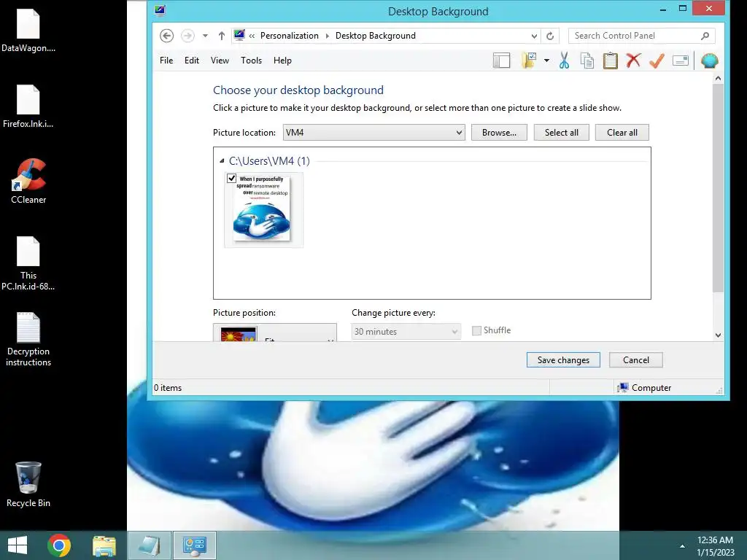This screenshot has height=560, width=747.
Task: Open the View menu
Action: point(220,61)
